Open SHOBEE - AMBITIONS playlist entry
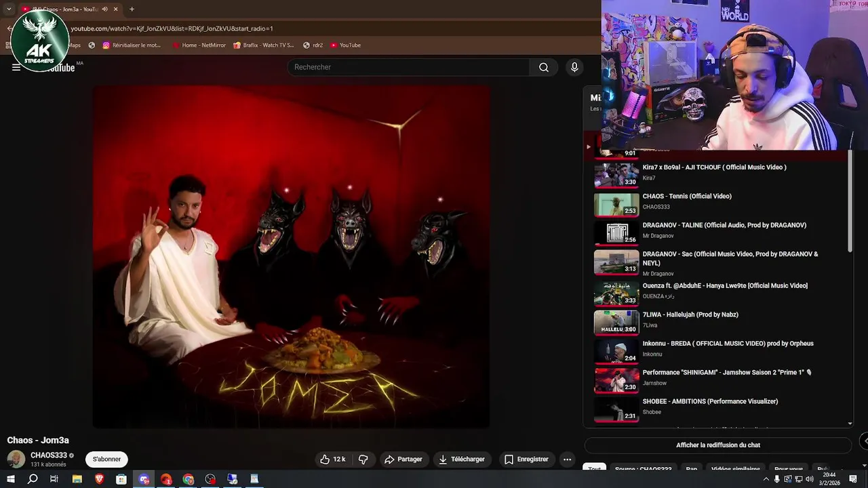This screenshot has width=868, height=488. pyautogui.click(x=718, y=409)
